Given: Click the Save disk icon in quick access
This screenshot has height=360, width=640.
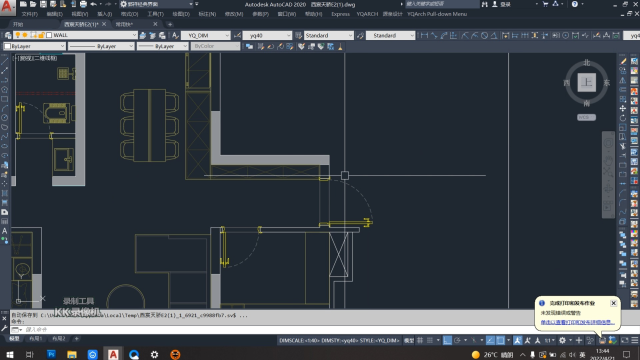Looking at the screenshot, I should [x=43, y=4].
